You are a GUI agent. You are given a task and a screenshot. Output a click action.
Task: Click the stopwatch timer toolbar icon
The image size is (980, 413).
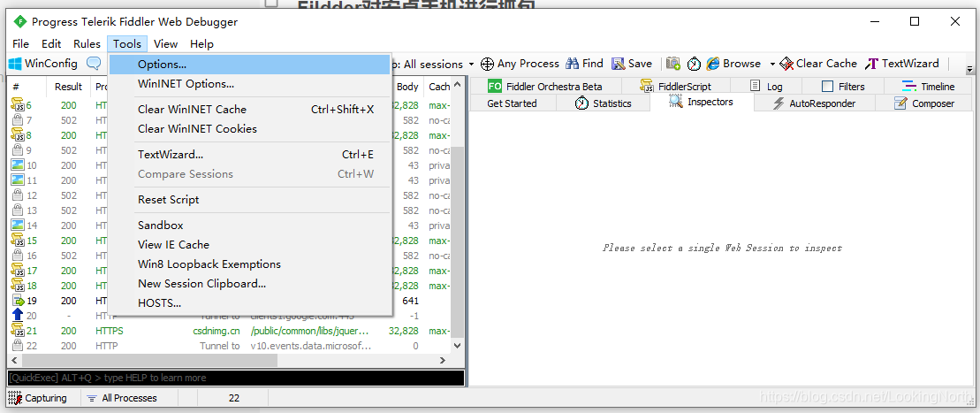[x=694, y=64]
